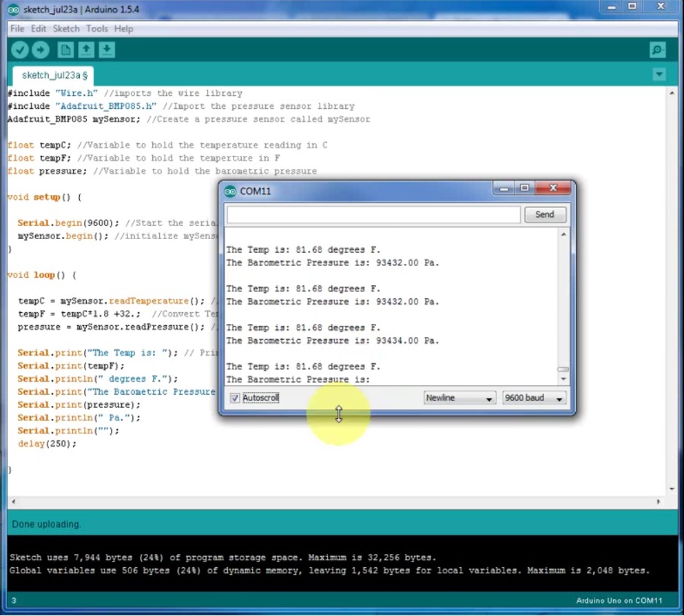Click the Upload arrow icon
The image size is (684, 616).
[x=41, y=50]
